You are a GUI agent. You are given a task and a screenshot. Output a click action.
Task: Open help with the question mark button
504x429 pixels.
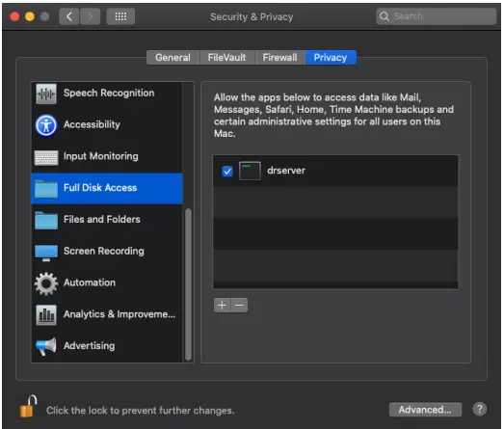(479, 410)
